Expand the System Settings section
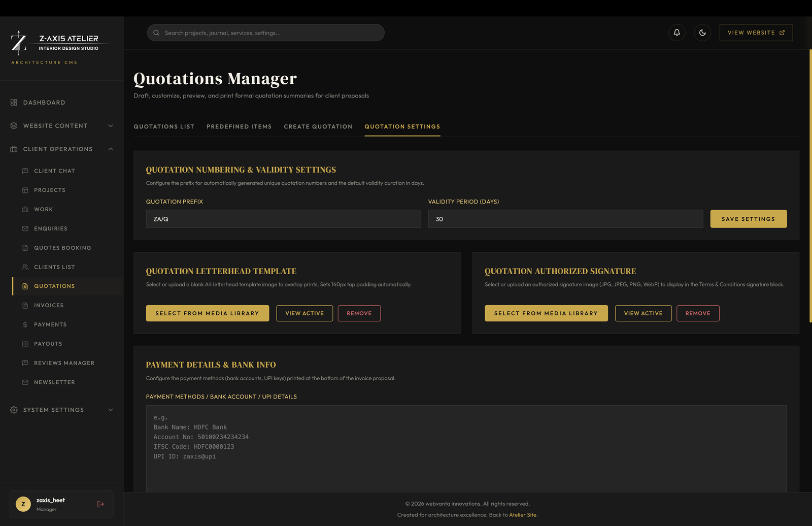Viewport: 812px width, 526px height. (61, 410)
